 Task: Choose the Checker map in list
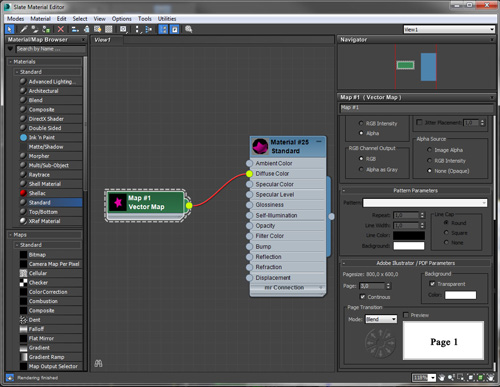50,283
